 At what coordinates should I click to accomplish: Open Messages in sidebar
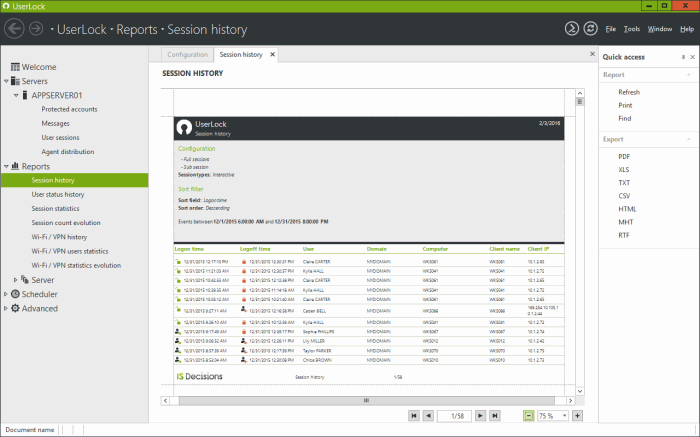[55, 124]
